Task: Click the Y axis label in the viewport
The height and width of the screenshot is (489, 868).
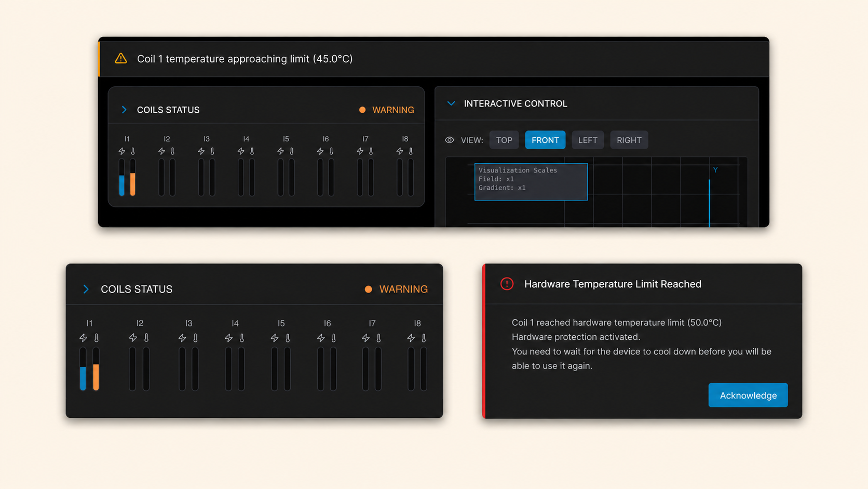Action: coord(715,170)
